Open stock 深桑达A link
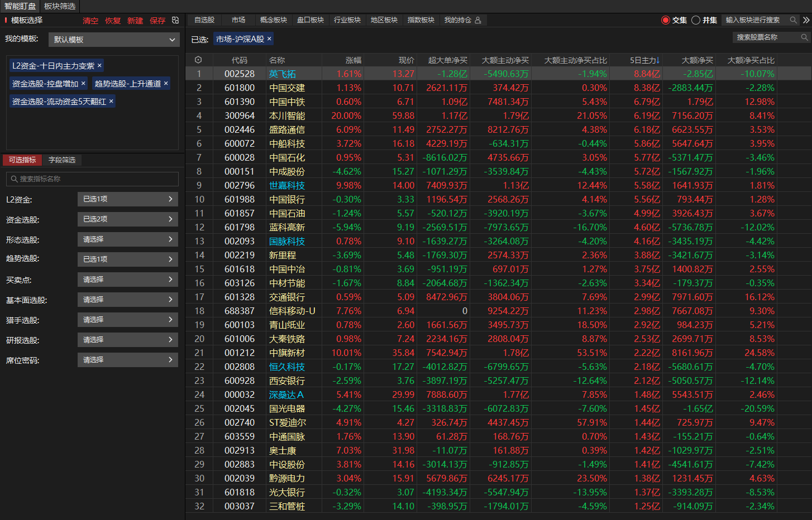Image resolution: width=812 pixels, height=520 pixels. pos(286,394)
